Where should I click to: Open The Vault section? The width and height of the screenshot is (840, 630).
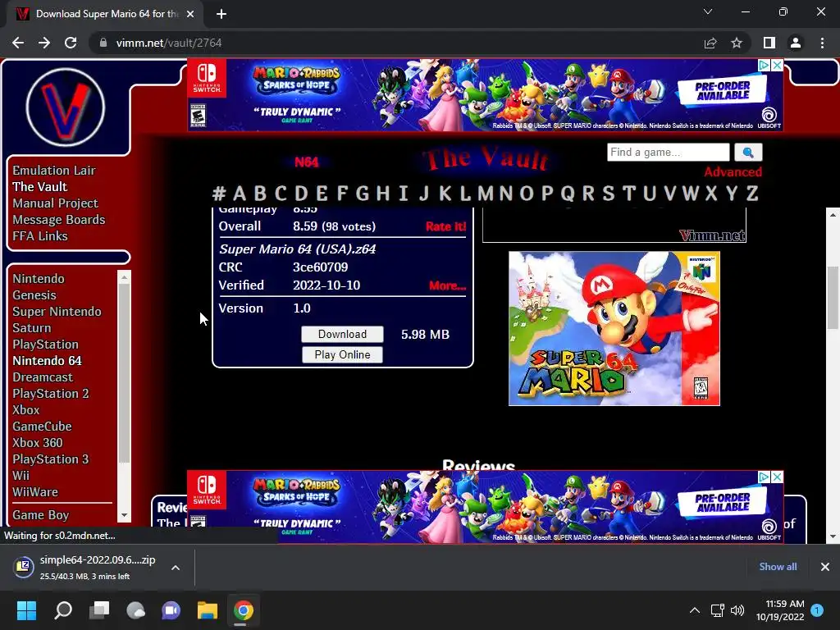(x=40, y=187)
